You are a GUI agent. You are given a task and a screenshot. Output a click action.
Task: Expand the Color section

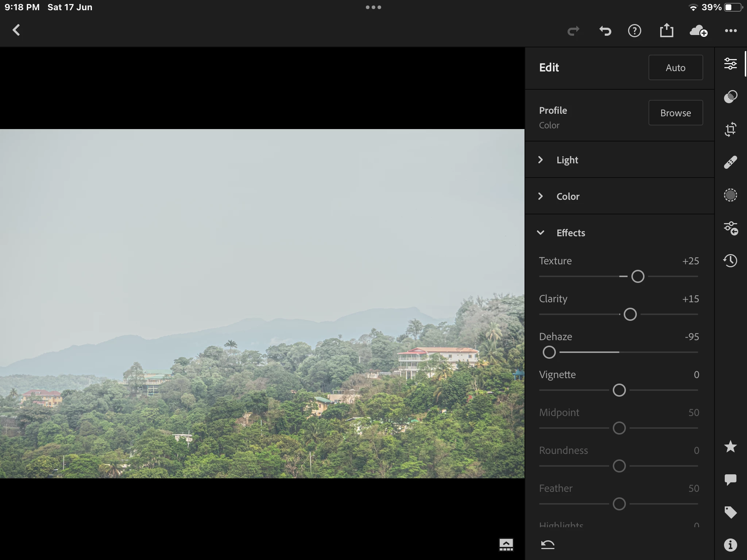click(x=568, y=196)
